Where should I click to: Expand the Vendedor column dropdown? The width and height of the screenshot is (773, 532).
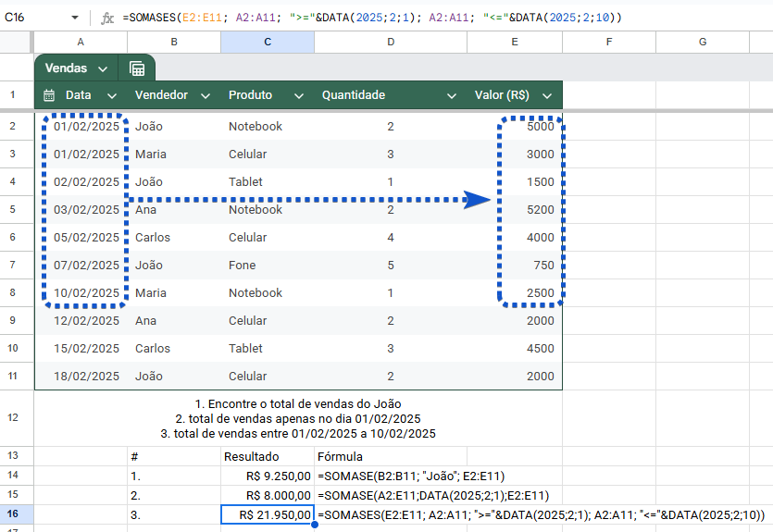(206, 95)
